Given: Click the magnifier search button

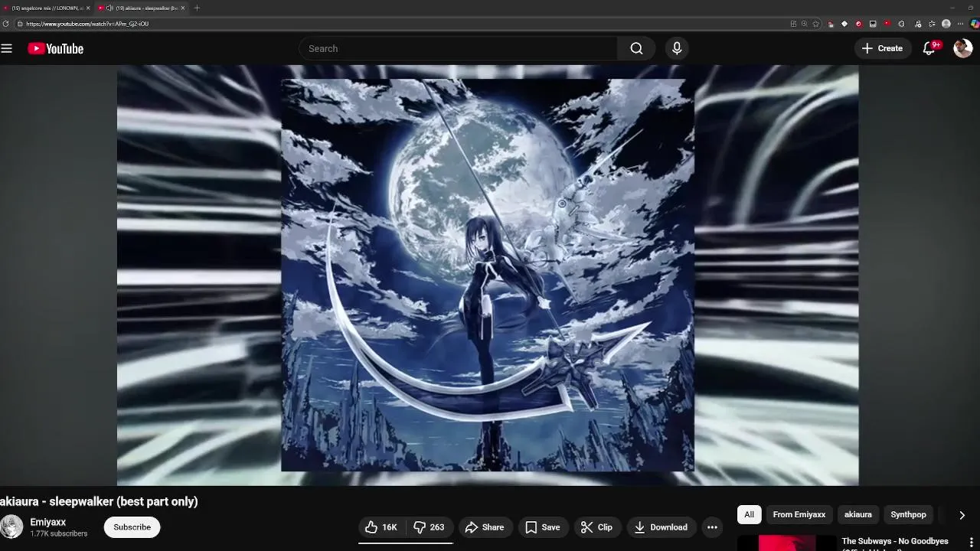Looking at the screenshot, I should tap(636, 48).
